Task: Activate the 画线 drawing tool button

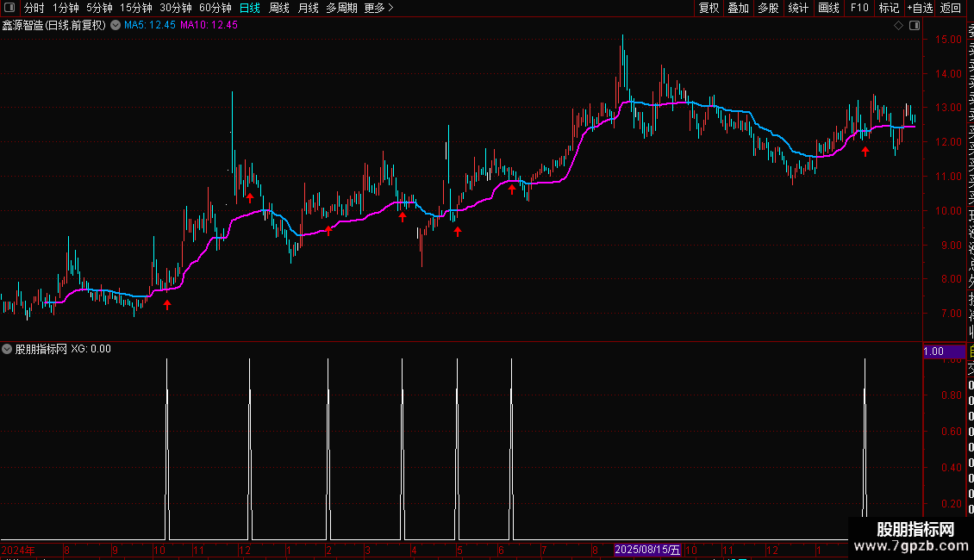Action: pos(828,8)
